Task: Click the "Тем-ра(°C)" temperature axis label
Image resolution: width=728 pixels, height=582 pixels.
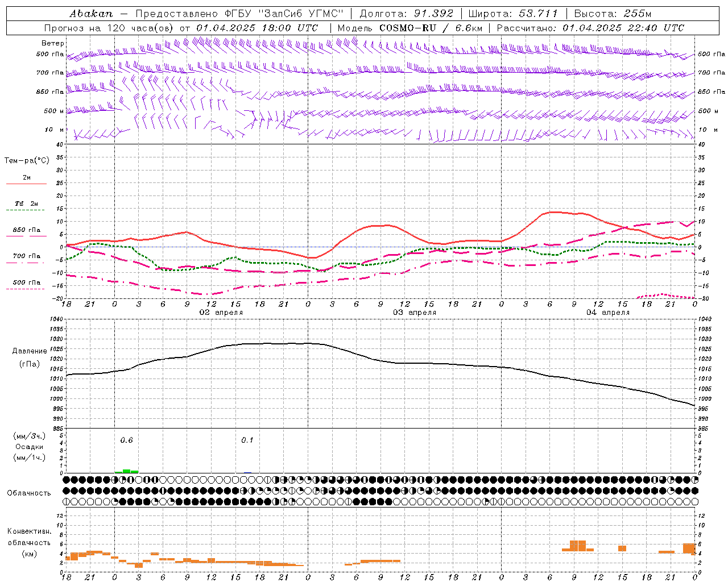Action: 27,161
